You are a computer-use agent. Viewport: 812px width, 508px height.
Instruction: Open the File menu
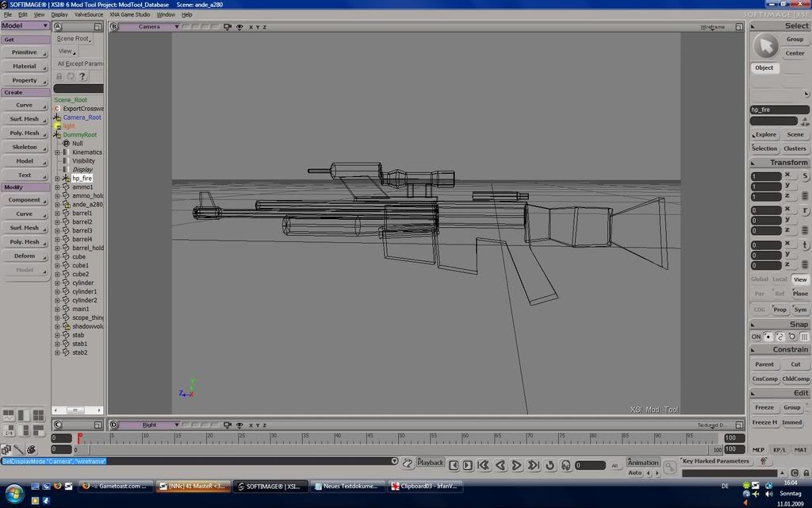[x=8, y=14]
